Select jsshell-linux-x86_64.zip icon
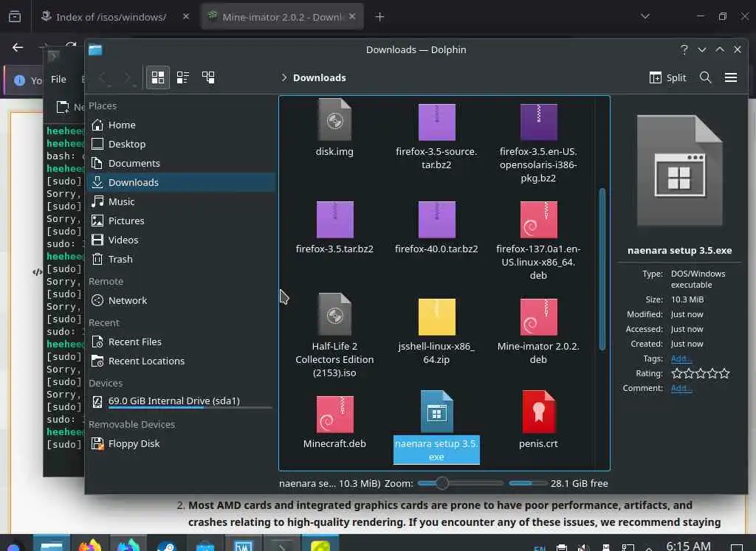The height and width of the screenshot is (551, 756). click(x=436, y=317)
